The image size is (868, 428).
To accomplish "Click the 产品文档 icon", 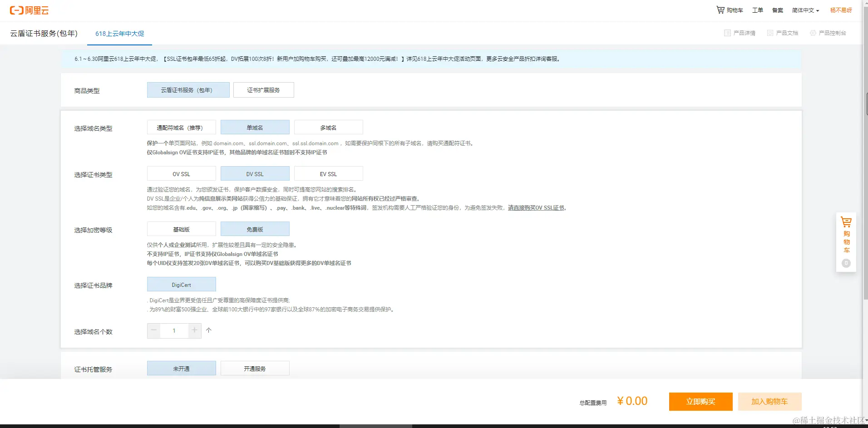I will 770,33.
